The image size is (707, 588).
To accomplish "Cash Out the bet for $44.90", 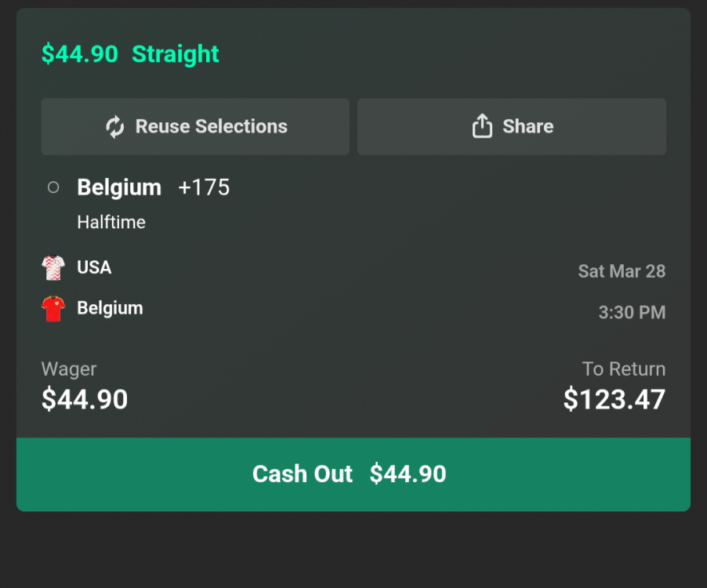I will (353, 474).
